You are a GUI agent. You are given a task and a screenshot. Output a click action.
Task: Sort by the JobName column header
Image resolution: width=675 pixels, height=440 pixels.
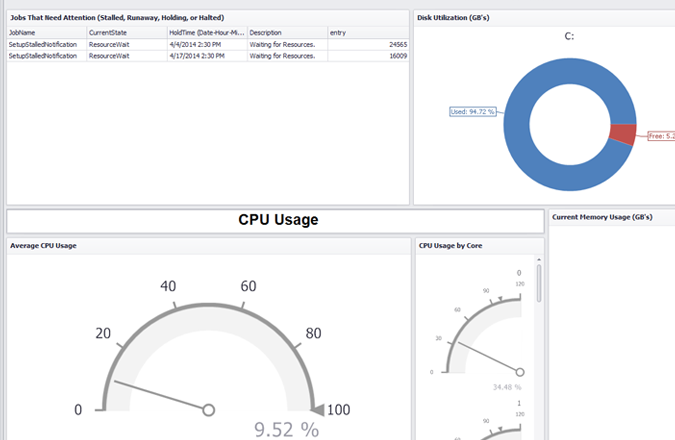pos(46,33)
